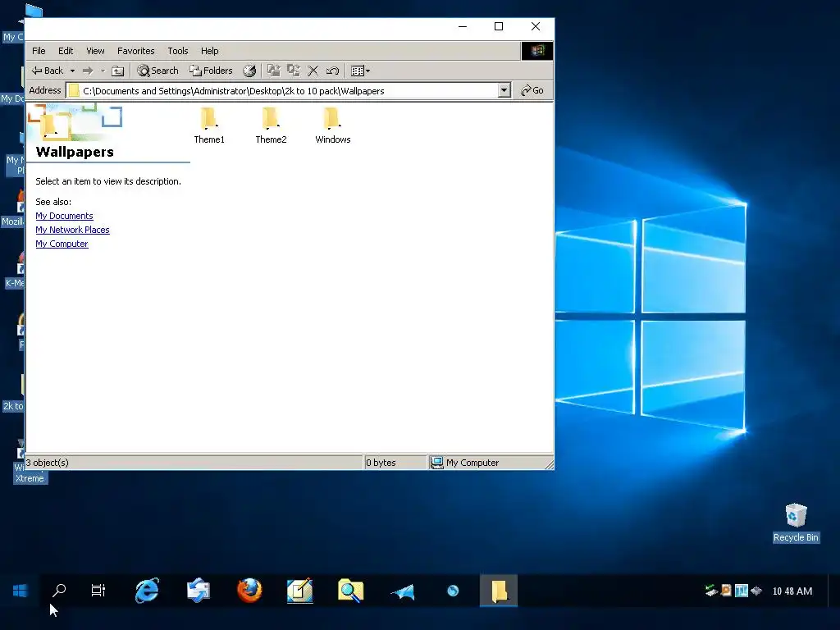This screenshot has height=630, width=840.
Task: Open the Back history dropdown arrow
Action: click(72, 71)
